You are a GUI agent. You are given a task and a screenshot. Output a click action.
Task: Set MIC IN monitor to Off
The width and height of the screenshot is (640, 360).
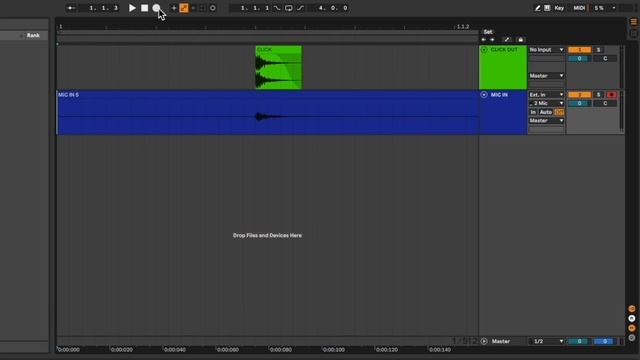(x=559, y=112)
